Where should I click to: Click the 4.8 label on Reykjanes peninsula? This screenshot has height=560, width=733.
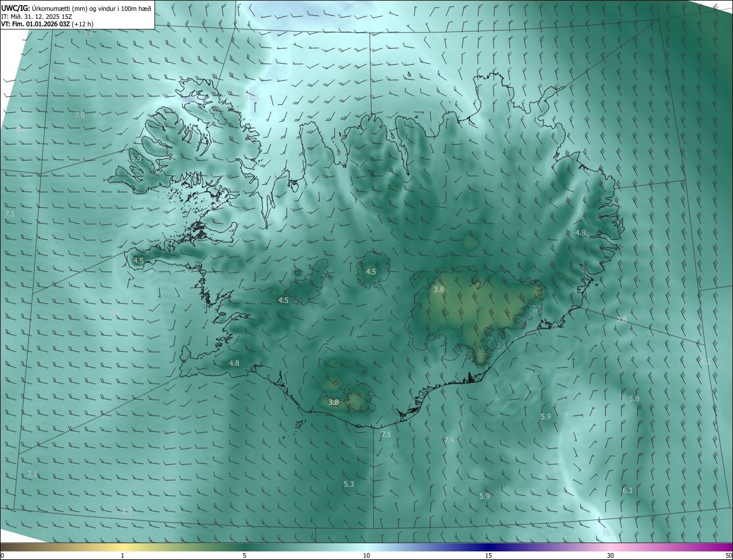(234, 363)
